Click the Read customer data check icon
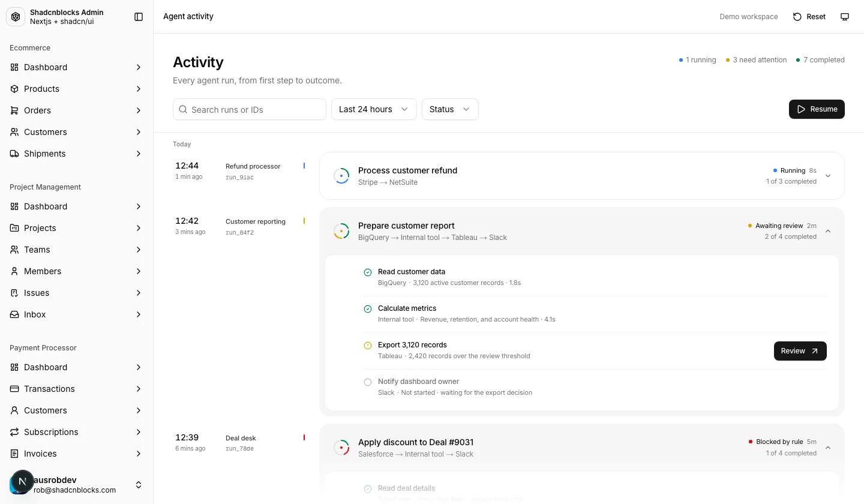Viewport: 864px width, 504px height. [368, 272]
